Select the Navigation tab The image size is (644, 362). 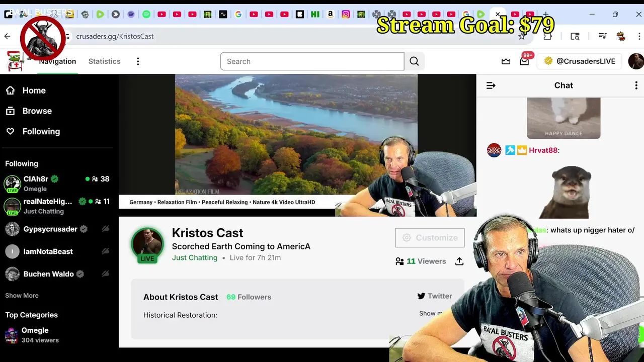[57, 61]
